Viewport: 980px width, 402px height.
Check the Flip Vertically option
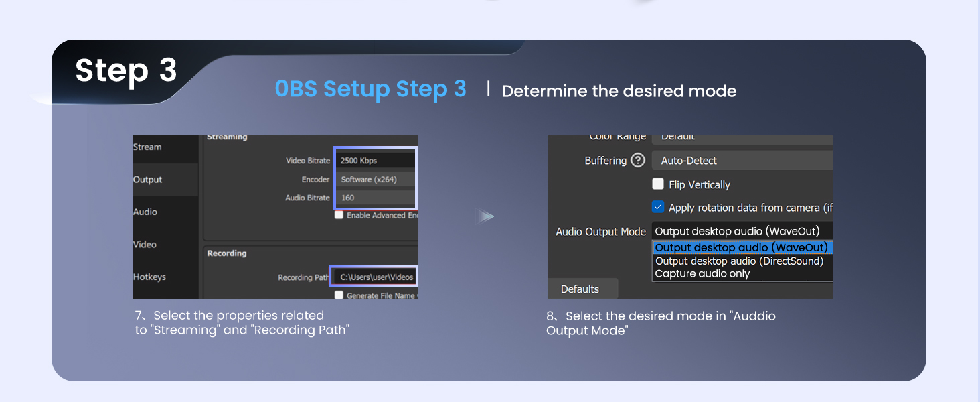click(658, 184)
